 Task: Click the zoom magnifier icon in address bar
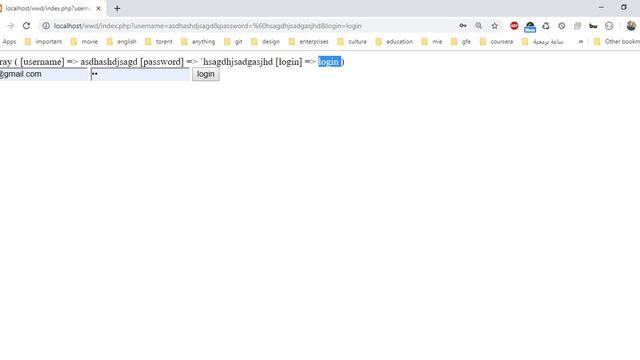478,26
